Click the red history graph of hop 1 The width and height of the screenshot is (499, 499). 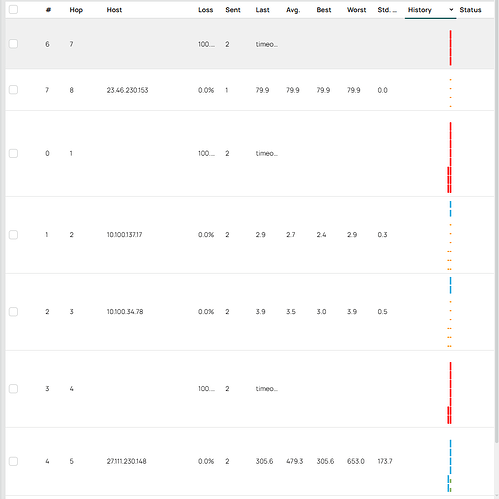tap(449, 157)
